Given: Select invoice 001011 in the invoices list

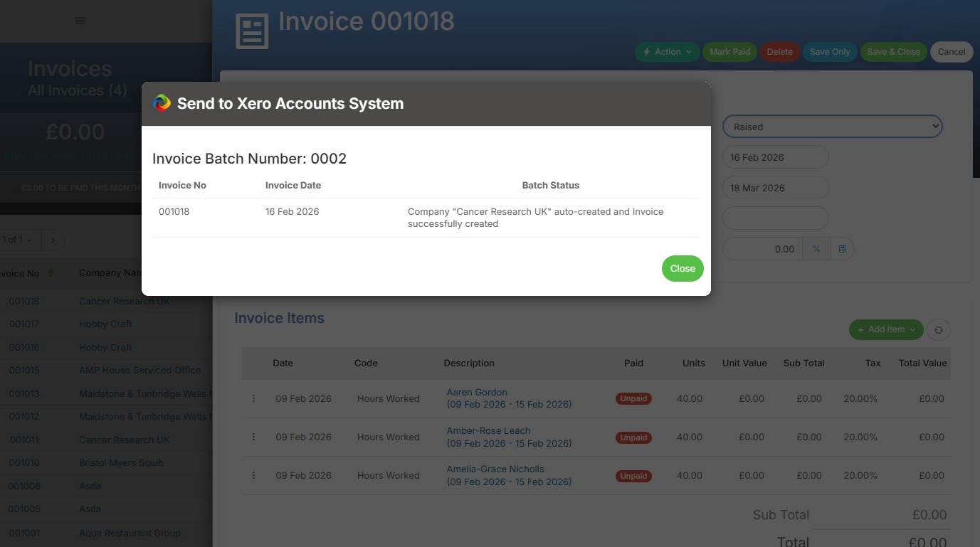Looking at the screenshot, I should pyautogui.click(x=24, y=440).
